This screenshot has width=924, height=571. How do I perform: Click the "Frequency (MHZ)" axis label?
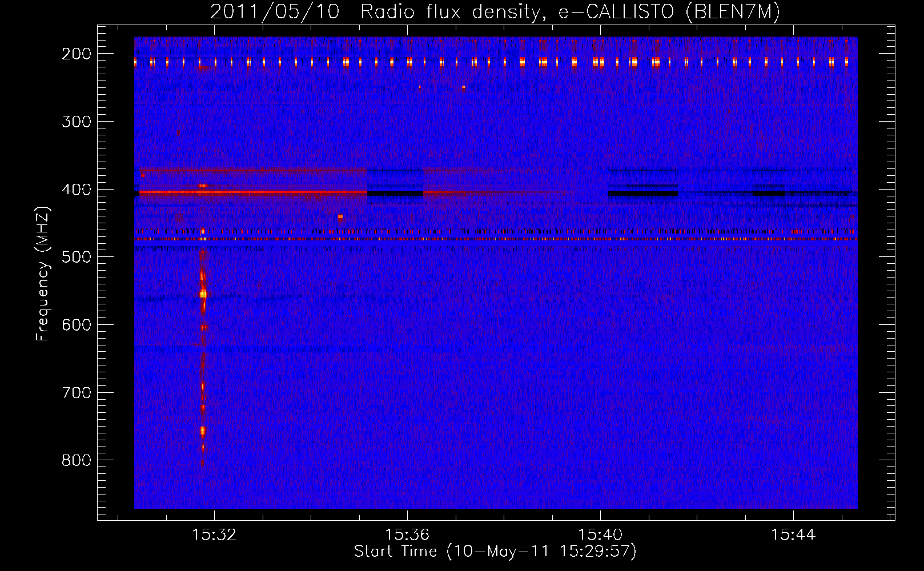pos(43,274)
